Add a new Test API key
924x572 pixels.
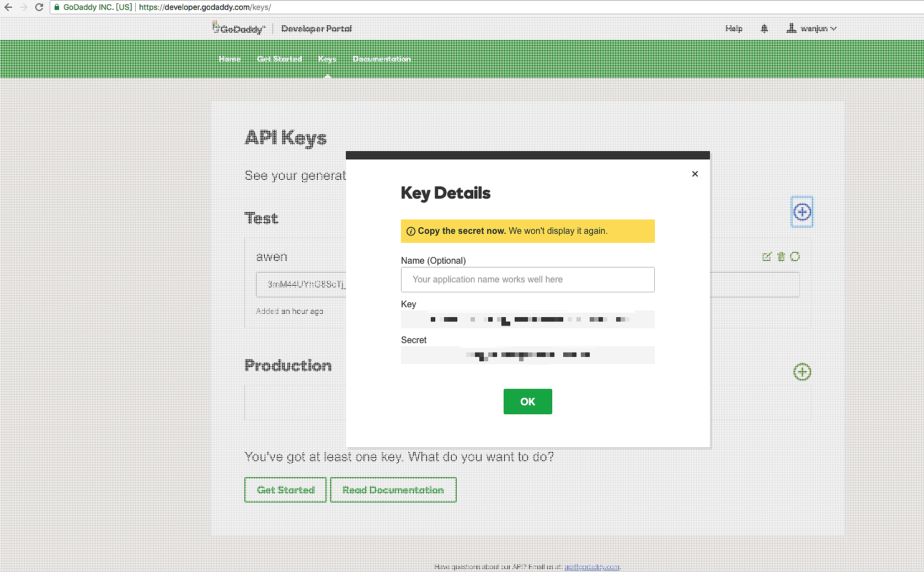point(802,212)
